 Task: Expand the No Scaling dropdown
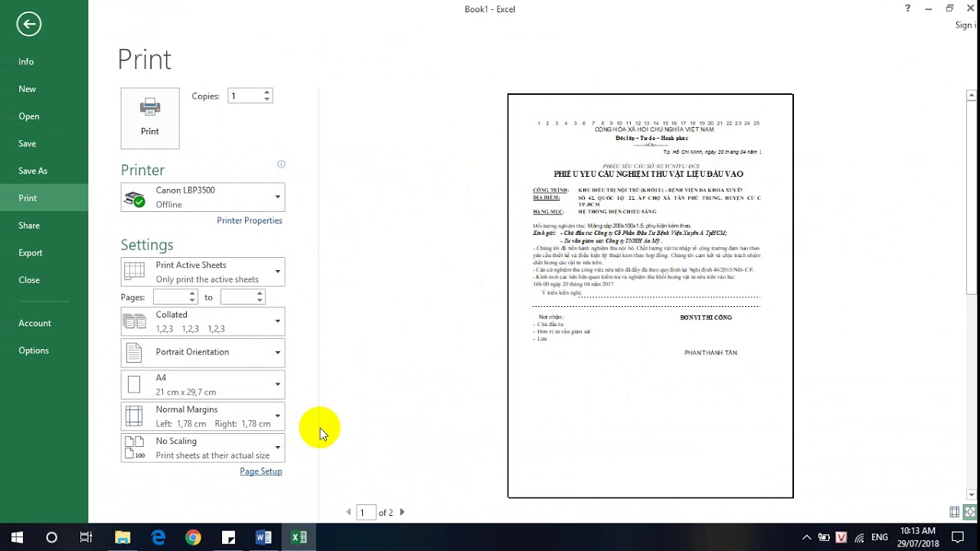click(x=203, y=448)
